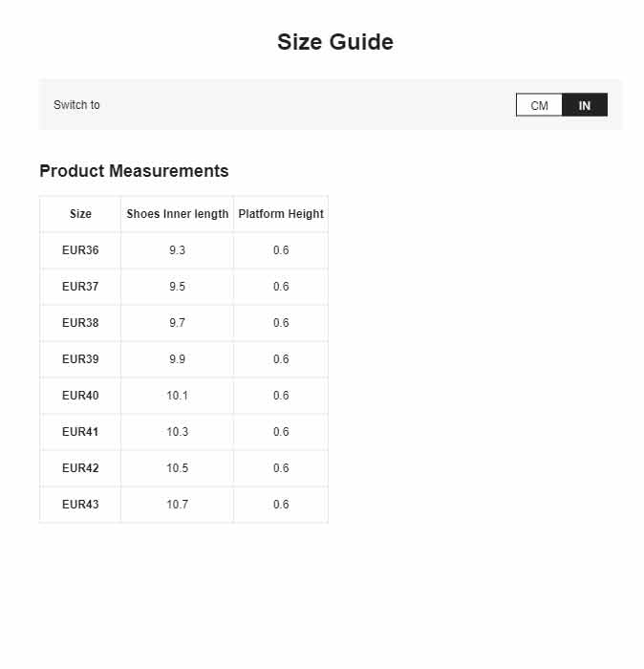
Task: Select the EUR42 size cell
Action: (x=80, y=468)
